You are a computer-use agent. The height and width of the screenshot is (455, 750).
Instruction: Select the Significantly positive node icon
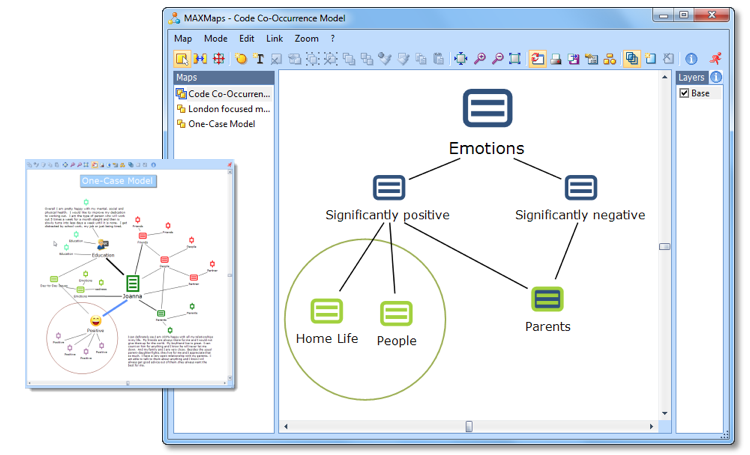pyautogui.click(x=389, y=188)
